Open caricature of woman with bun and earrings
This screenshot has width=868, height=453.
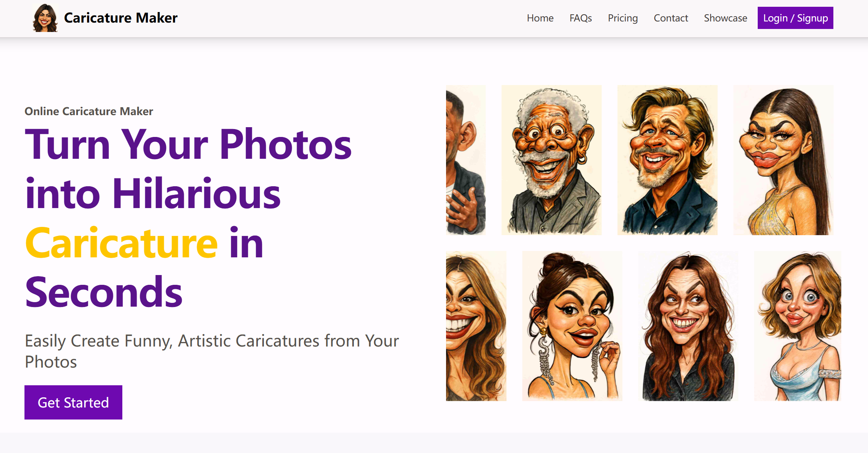572,326
